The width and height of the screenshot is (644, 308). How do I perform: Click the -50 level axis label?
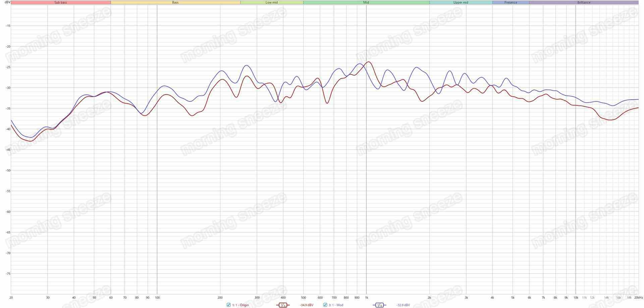click(8, 170)
